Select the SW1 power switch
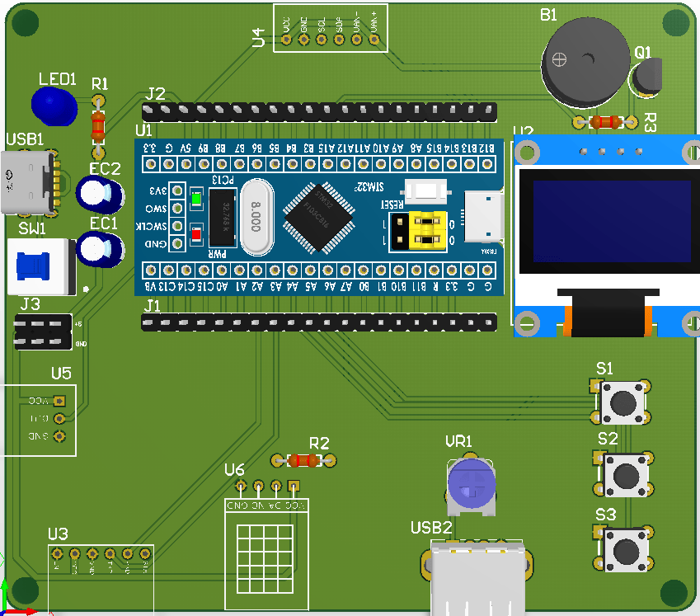700x616 pixels. [x=41, y=267]
